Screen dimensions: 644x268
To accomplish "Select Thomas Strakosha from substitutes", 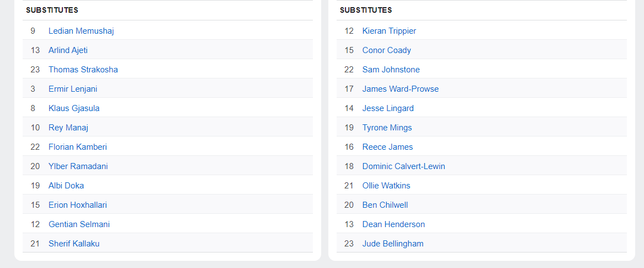I will [x=83, y=70].
